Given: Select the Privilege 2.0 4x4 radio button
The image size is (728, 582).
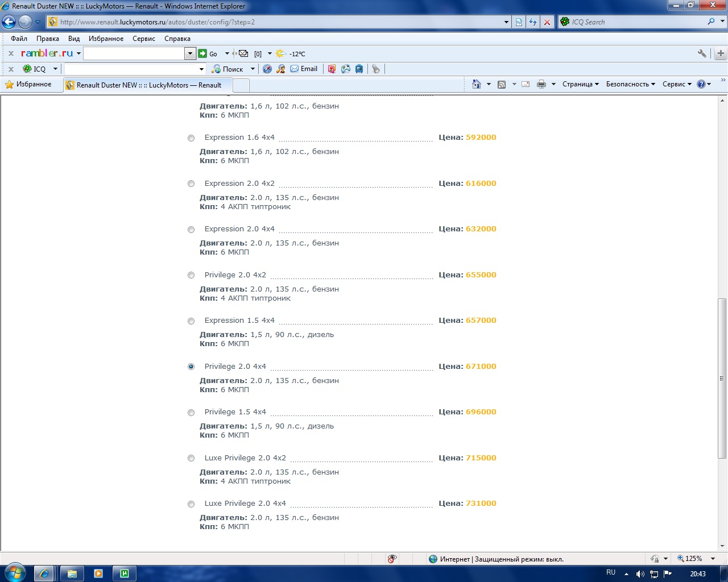Looking at the screenshot, I should tap(191, 367).
